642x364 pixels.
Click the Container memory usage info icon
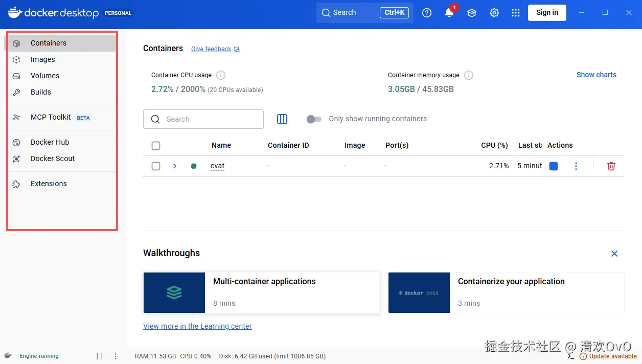tap(469, 75)
